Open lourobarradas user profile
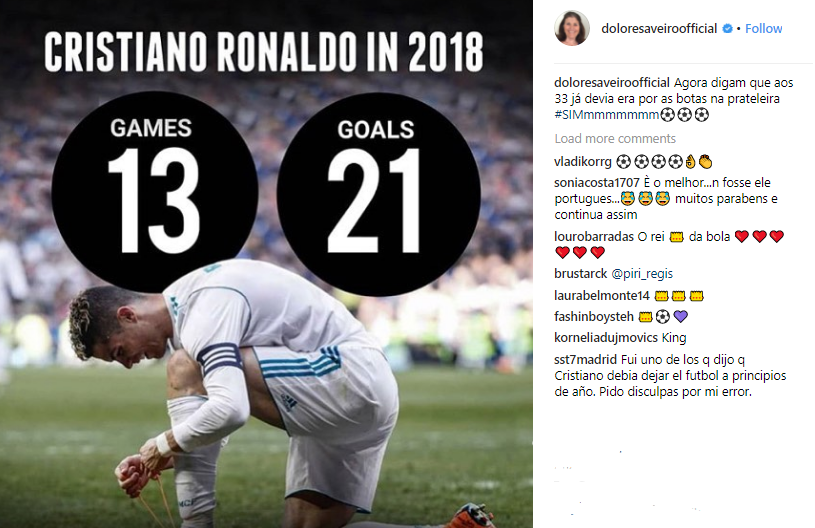The height and width of the screenshot is (528, 815). [594, 237]
